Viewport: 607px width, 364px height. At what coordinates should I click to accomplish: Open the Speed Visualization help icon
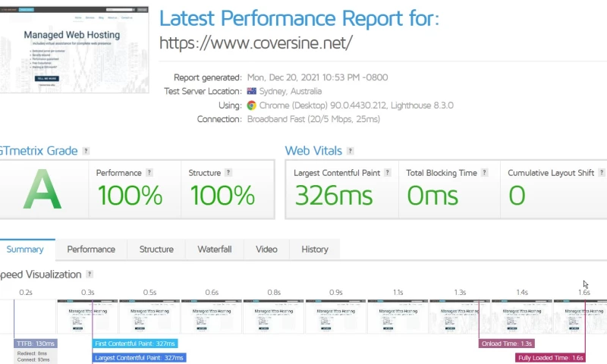pos(90,275)
